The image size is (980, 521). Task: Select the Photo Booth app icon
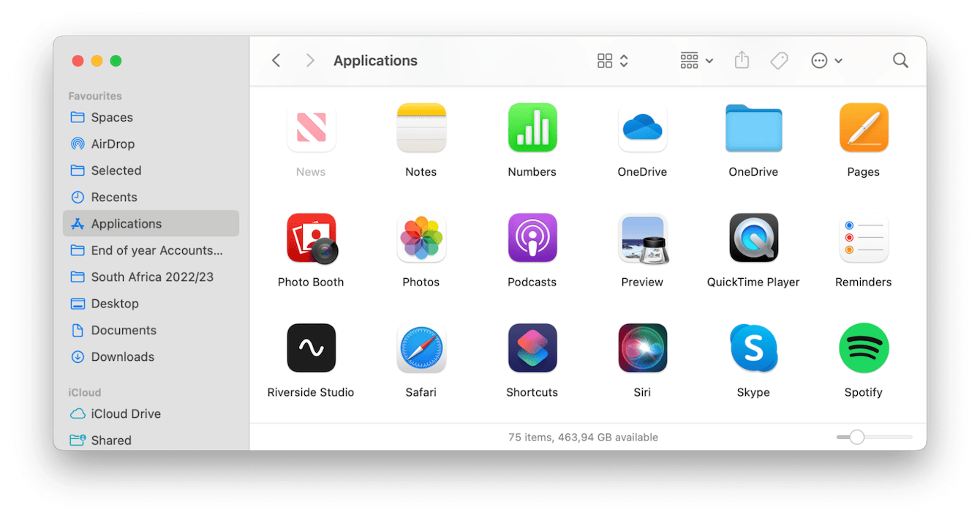click(x=312, y=239)
